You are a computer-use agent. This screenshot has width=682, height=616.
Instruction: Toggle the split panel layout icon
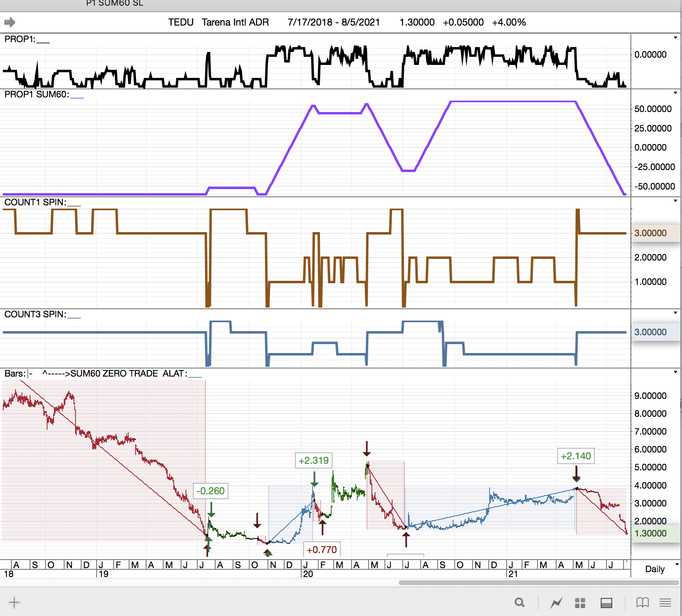[606, 603]
